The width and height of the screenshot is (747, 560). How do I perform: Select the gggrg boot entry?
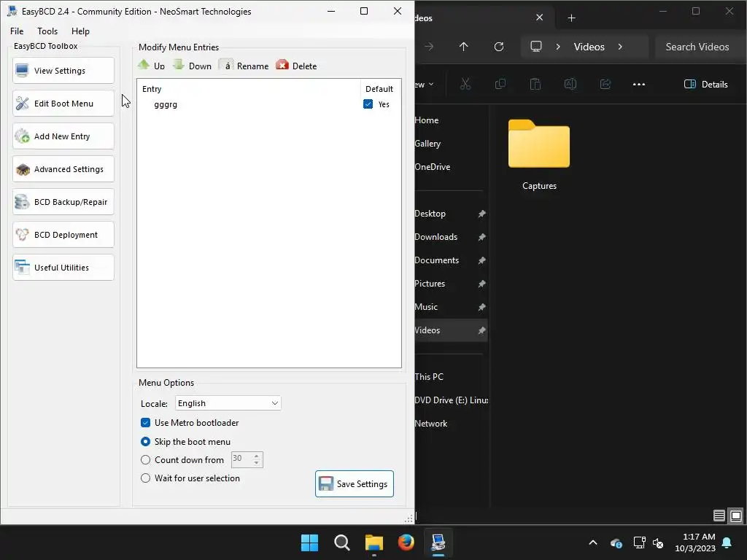[x=166, y=104]
